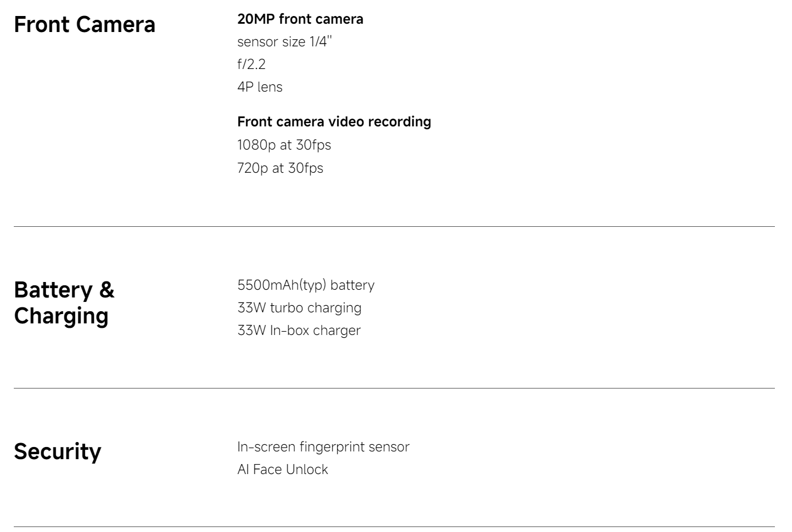Click the divider line below Front Camera section
Image resolution: width=792 pixels, height=532 pixels.
click(394, 227)
